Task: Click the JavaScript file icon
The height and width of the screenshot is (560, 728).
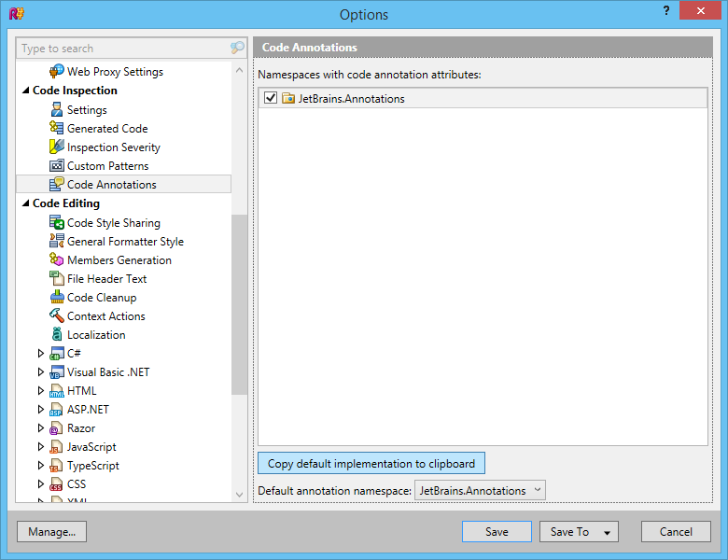Action: (56, 447)
